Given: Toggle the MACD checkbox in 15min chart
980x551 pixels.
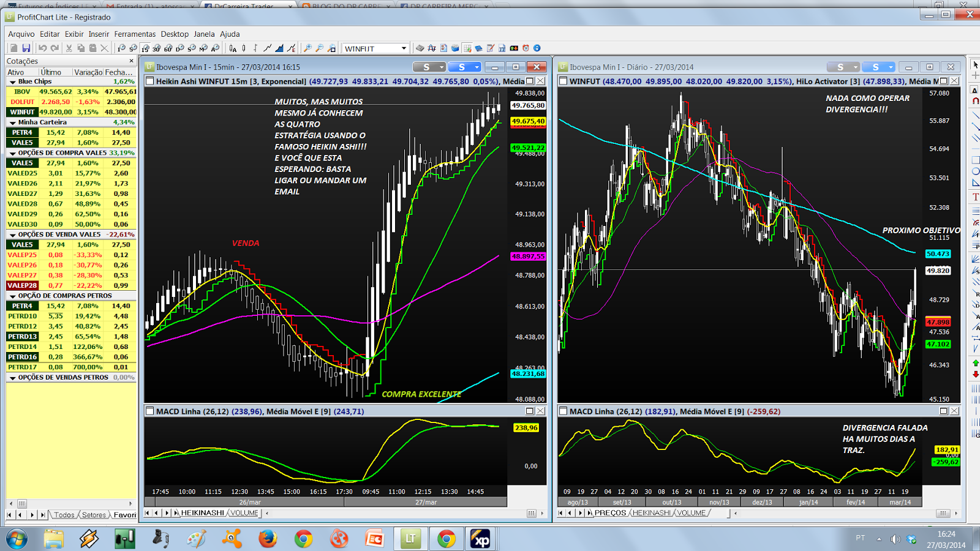Looking at the screenshot, I should tap(149, 411).
